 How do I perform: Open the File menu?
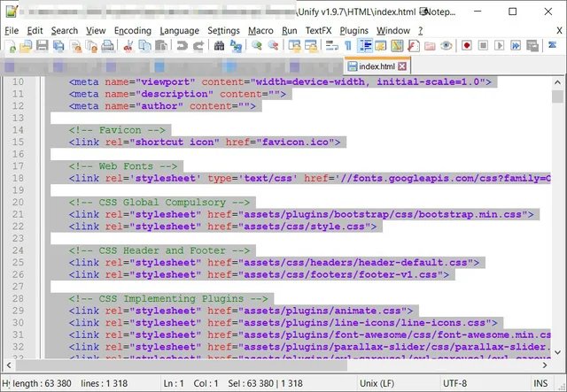pyautogui.click(x=12, y=31)
